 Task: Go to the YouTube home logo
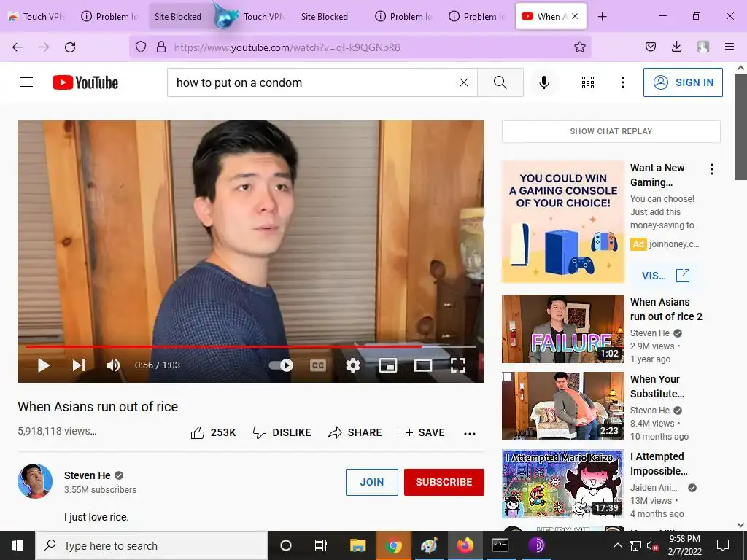pyautogui.click(x=85, y=82)
